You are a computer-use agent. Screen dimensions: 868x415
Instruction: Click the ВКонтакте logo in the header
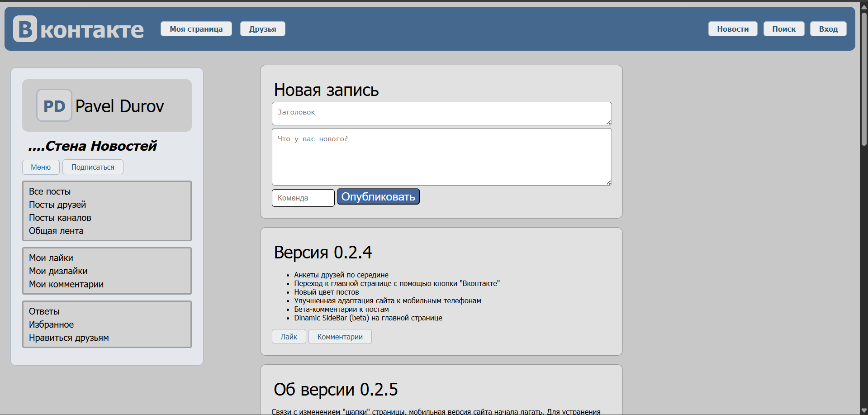point(78,29)
